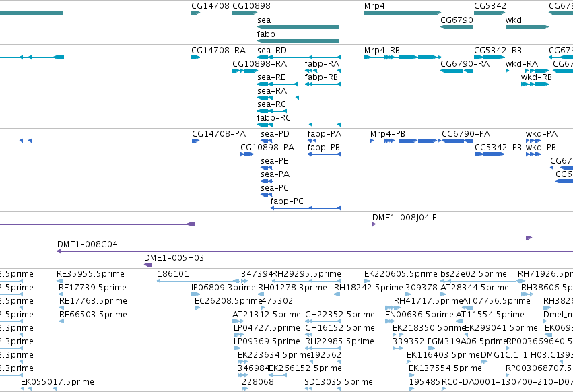Click EST SD13035.5prime

click(x=339, y=382)
